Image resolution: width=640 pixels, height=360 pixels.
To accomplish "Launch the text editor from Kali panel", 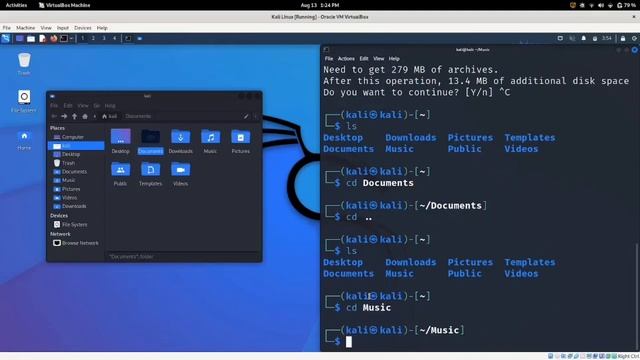I will (x=42, y=38).
